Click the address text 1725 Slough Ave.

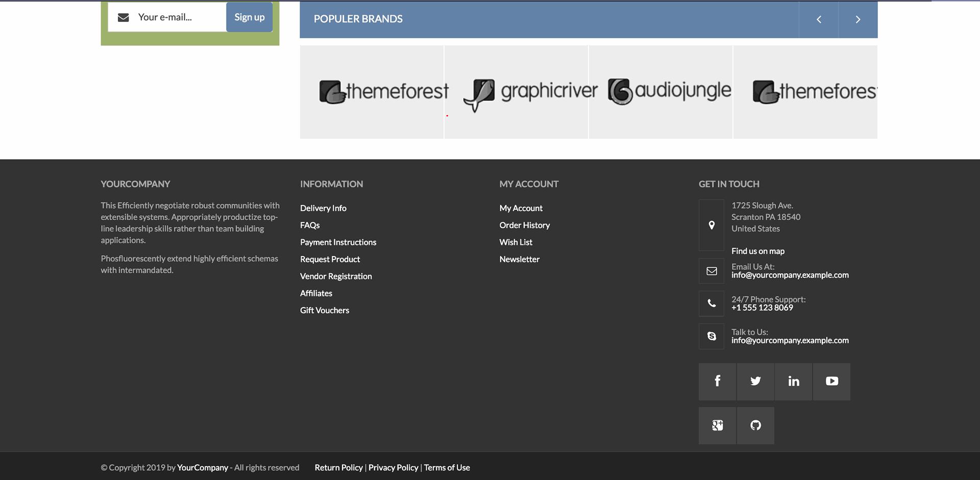click(x=762, y=206)
